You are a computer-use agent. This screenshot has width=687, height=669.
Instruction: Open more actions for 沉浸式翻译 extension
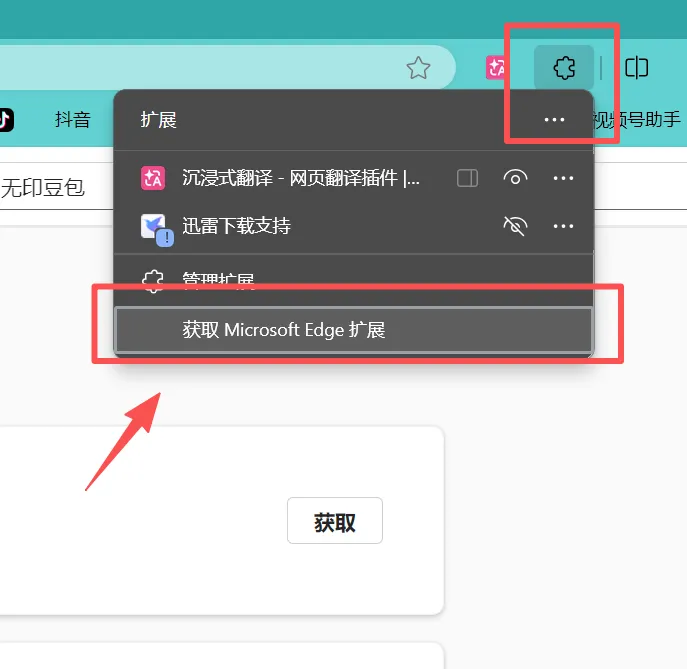tap(563, 178)
